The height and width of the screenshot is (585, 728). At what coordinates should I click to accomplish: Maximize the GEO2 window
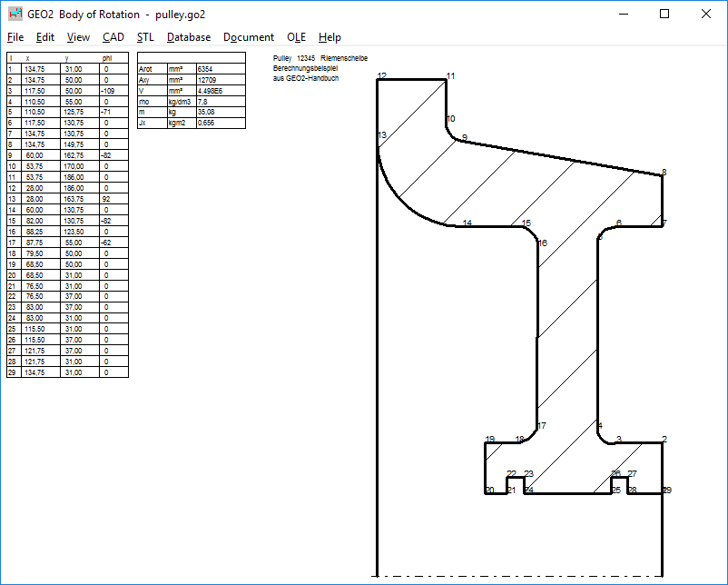tap(664, 14)
